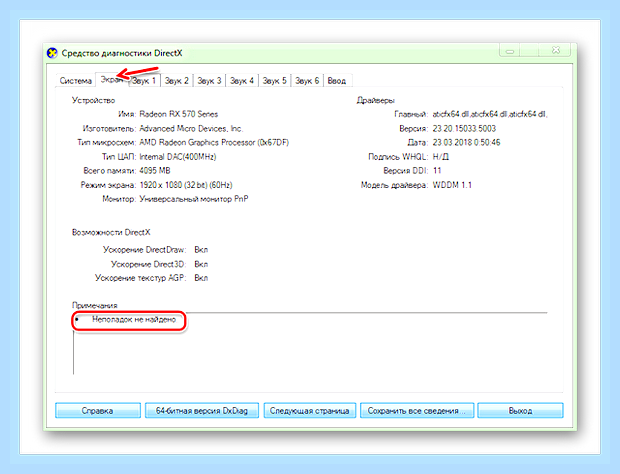Click the Примечания section label
This screenshot has height=474, width=620.
(x=95, y=305)
